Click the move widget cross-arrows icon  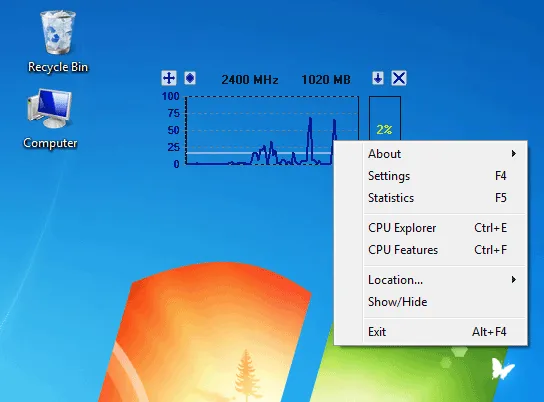pyautogui.click(x=169, y=78)
